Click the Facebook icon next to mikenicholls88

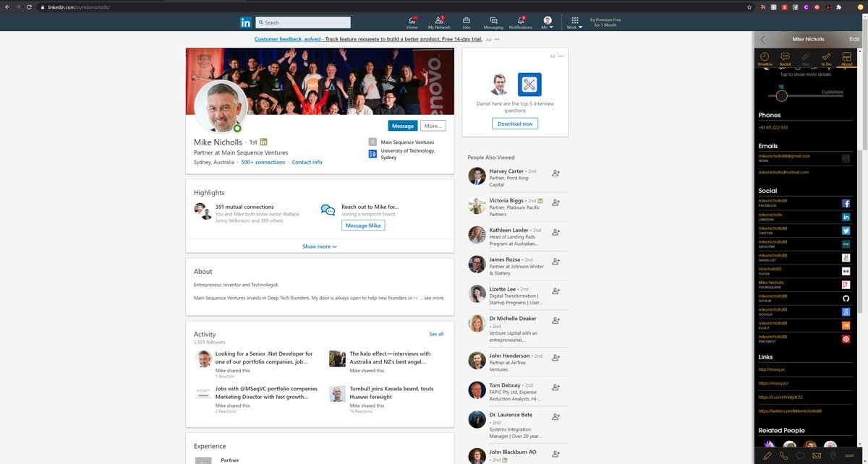pyautogui.click(x=846, y=203)
